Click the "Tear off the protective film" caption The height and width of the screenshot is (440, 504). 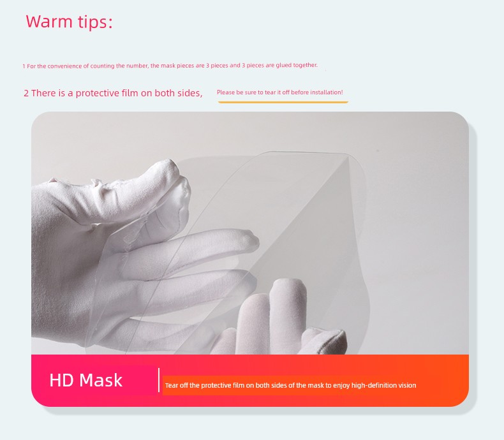click(x=290, y=385)
